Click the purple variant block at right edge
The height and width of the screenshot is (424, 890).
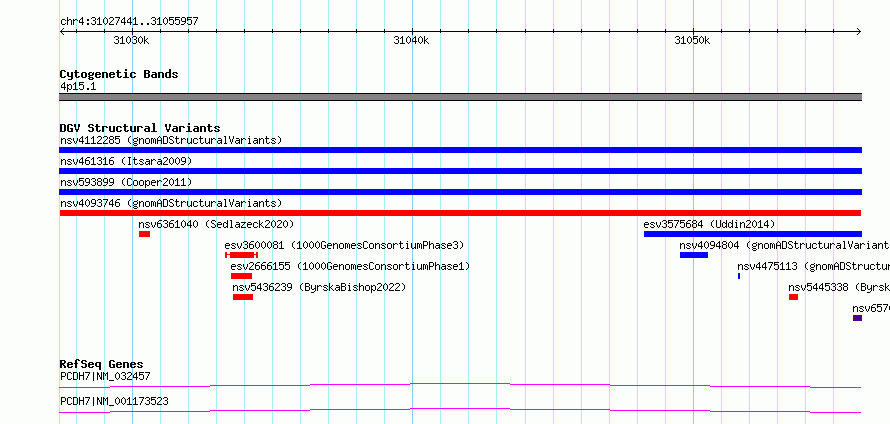click(857, 318)
